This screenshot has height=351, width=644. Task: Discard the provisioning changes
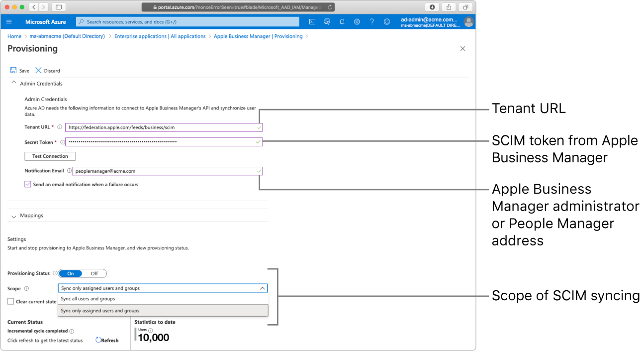click(x=47, y=70)
